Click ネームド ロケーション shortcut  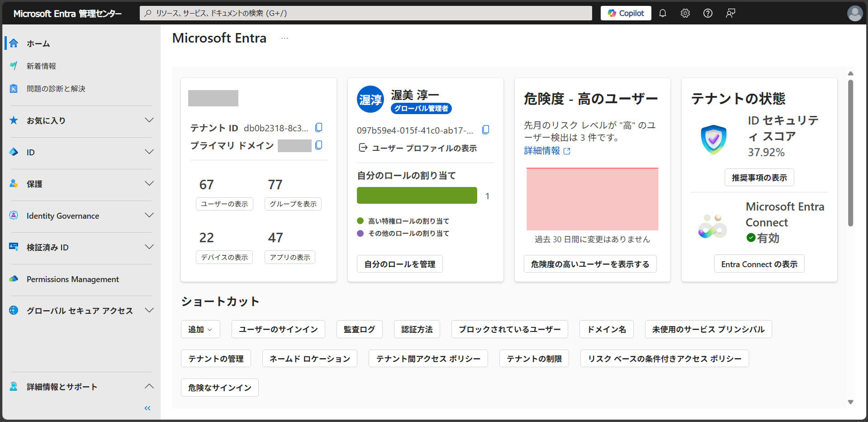tap(310, 359)
